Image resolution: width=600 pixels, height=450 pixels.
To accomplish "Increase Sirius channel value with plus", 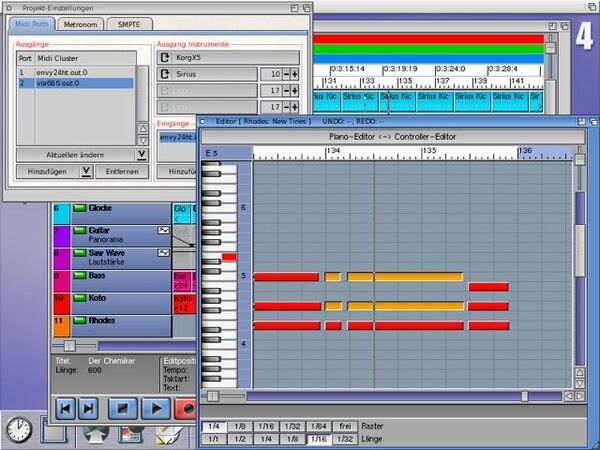I will tap(295, 74).
